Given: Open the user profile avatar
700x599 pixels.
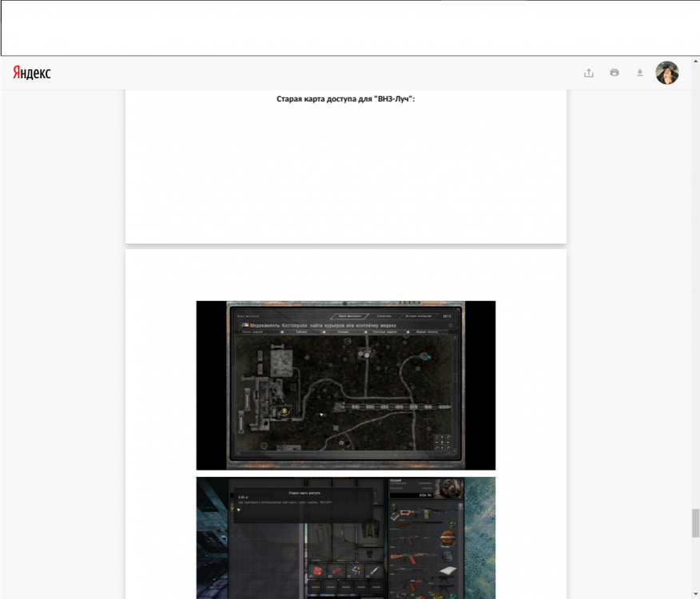Looking at the screenshot, I should [x=667, y=73].
